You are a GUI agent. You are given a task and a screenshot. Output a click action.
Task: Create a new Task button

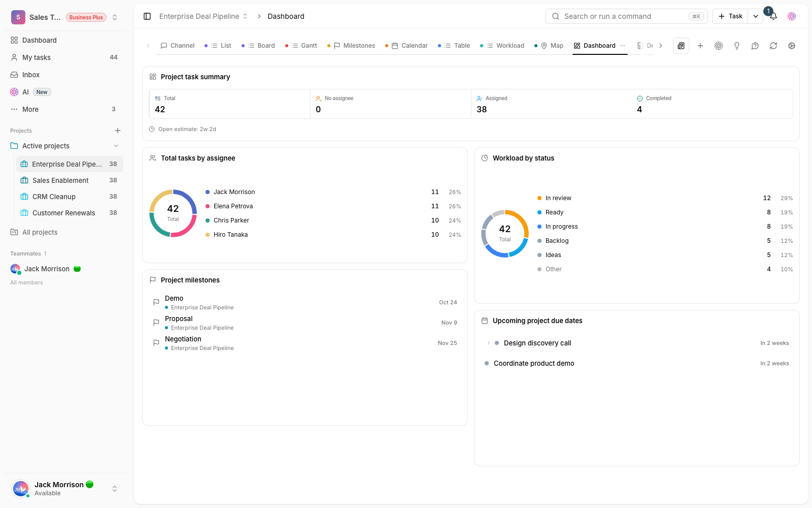(730, 16)
